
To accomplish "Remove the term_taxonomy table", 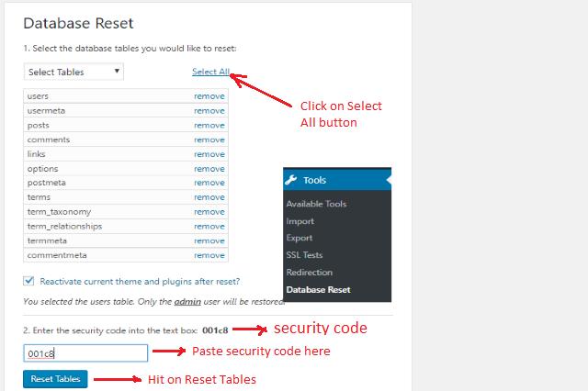I will (x=209, y=212).
